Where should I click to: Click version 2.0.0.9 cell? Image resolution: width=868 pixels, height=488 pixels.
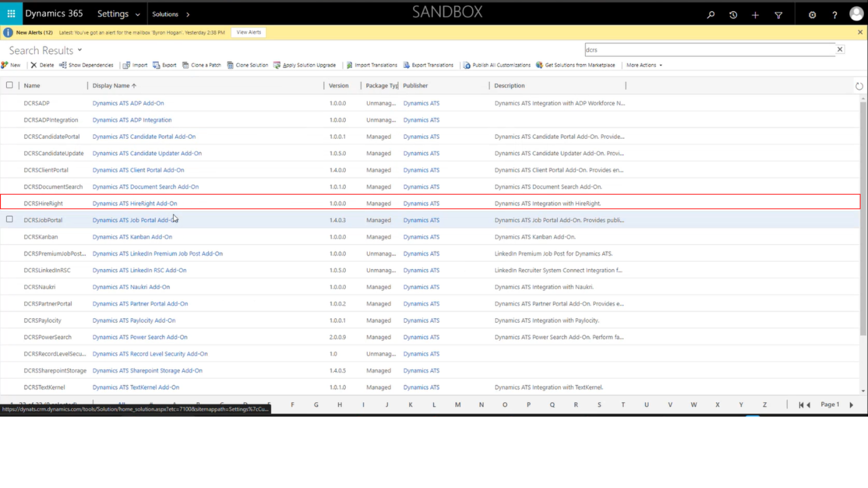[x=338, y=337]
